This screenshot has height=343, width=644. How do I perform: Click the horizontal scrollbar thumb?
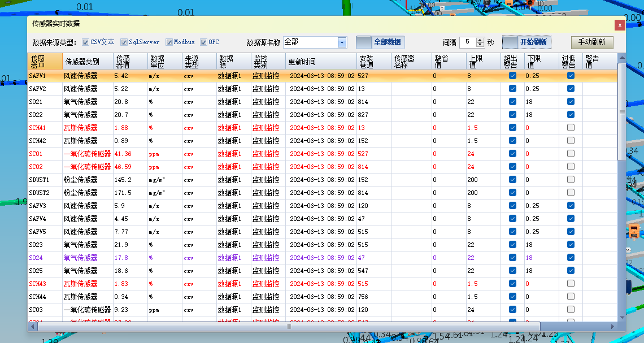[x=289, y=327]
